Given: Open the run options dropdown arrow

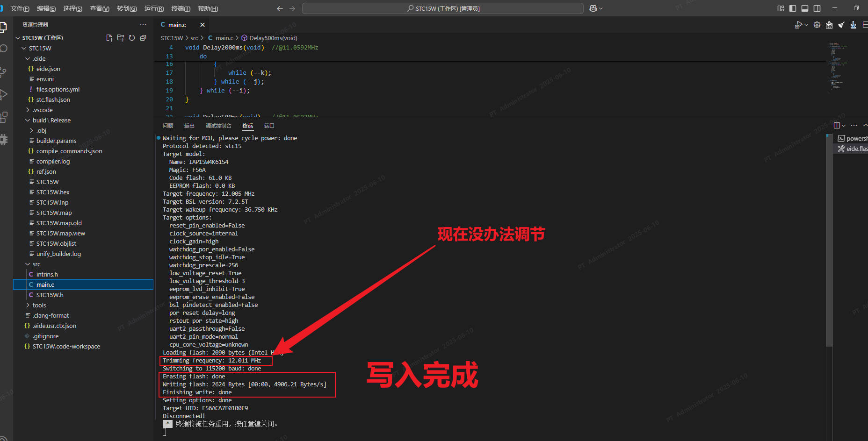Looking at the screenshot, I should pos(806,25).
